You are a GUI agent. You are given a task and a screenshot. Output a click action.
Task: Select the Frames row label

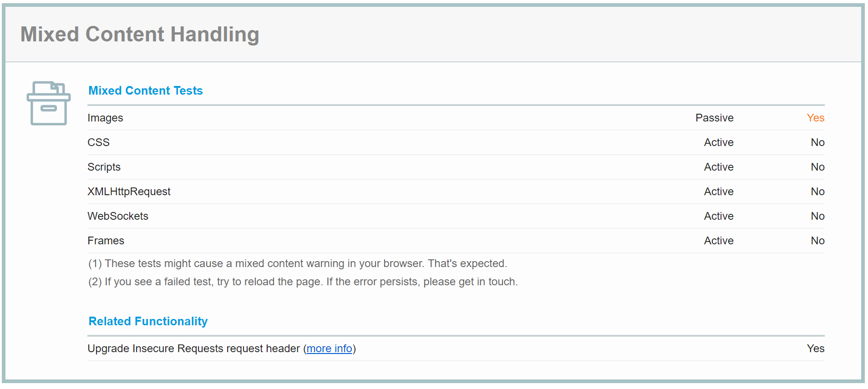[x=106, y=241]
